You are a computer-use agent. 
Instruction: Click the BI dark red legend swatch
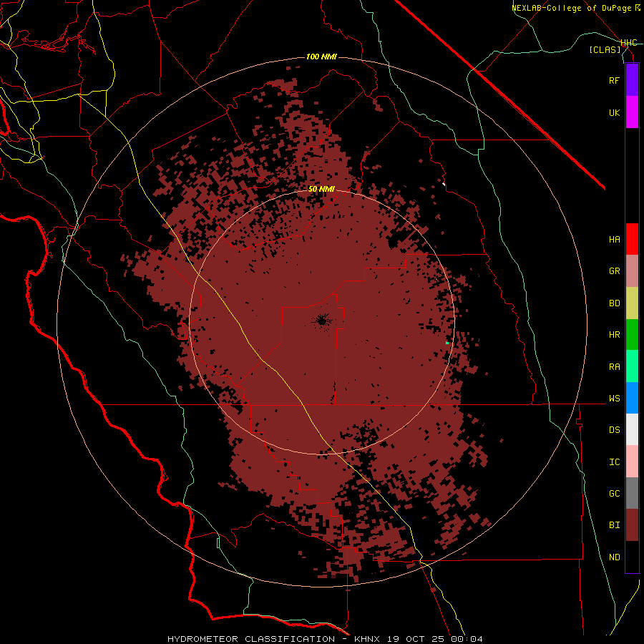(x=632, y=525)
